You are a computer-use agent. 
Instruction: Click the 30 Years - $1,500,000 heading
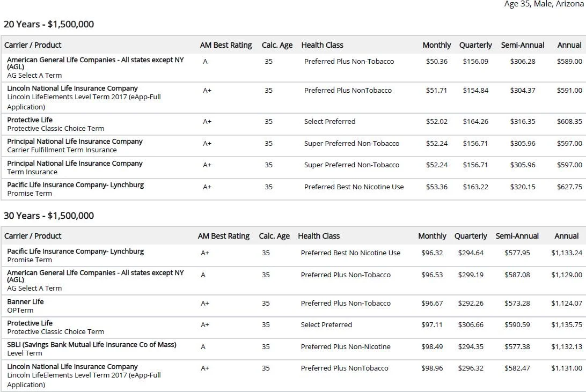point(49,216)
